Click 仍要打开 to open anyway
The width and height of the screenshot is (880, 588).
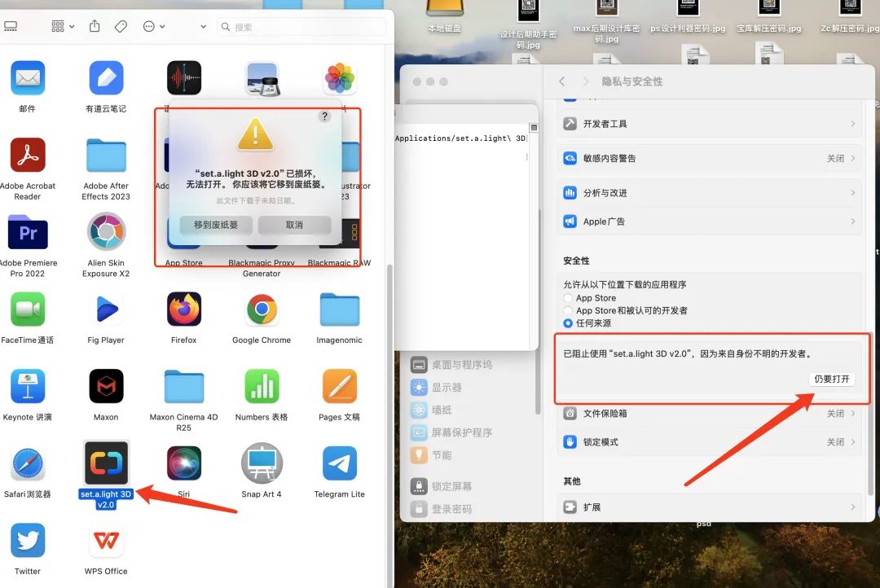tap(832, 380)
